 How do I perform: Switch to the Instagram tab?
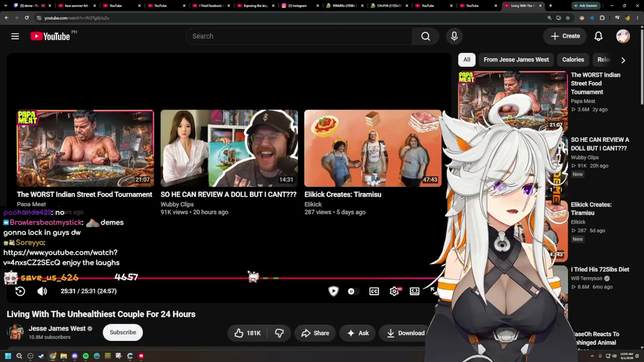point(301,6)
